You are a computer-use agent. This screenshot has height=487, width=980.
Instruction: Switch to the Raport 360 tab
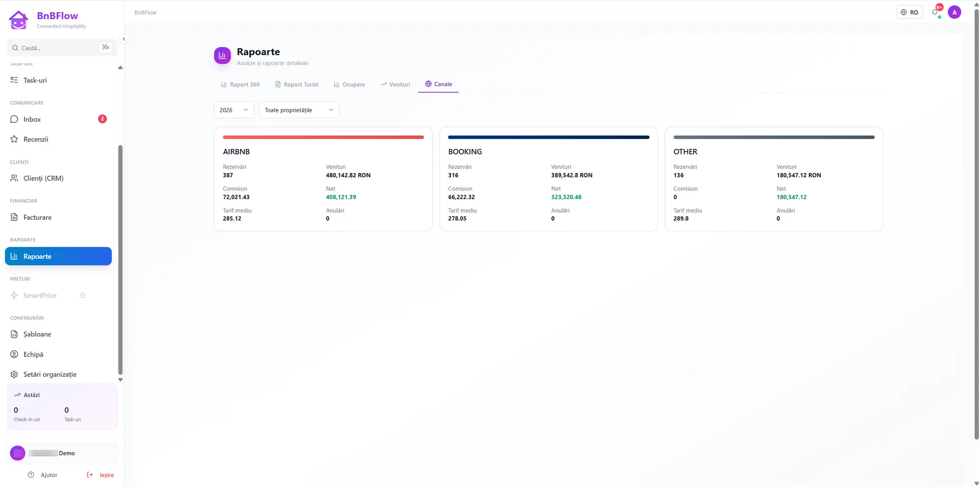(x=241, y=84)
